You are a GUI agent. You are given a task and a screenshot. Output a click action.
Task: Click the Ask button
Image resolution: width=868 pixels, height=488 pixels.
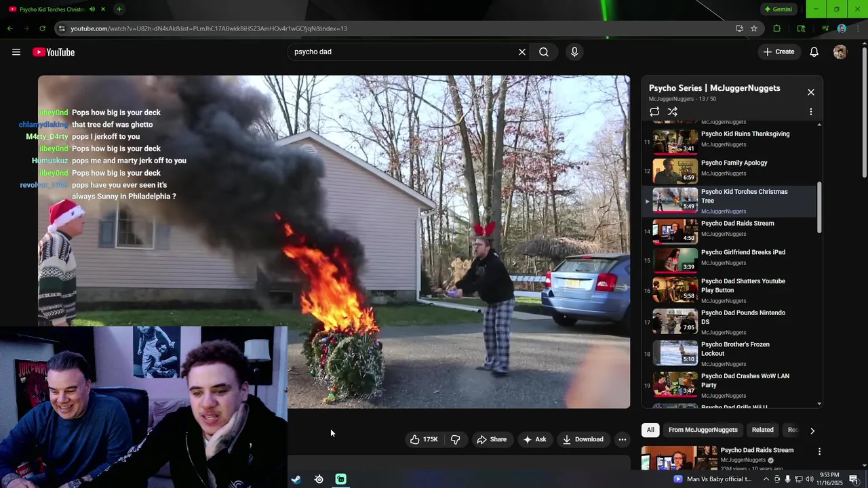534,439
